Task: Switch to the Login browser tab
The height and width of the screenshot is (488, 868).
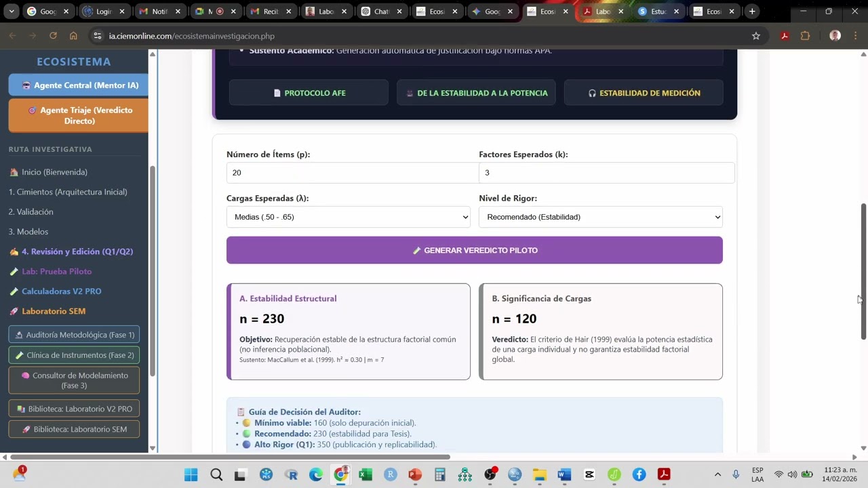Action: coord(103,12)
